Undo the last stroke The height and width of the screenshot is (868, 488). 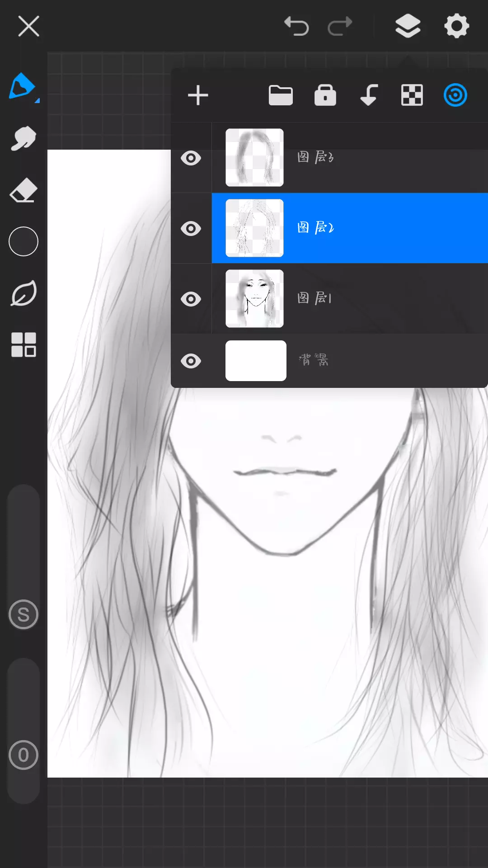click(296, 26)
